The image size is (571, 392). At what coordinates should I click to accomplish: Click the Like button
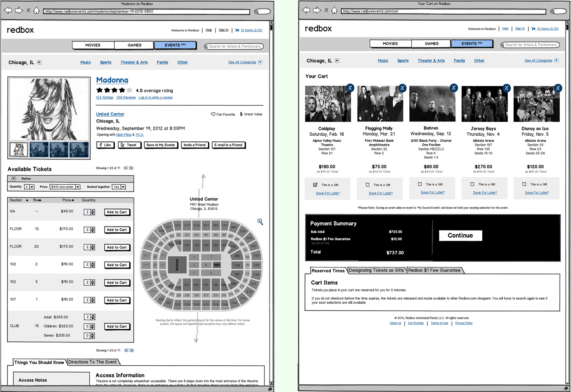point(105,145)
